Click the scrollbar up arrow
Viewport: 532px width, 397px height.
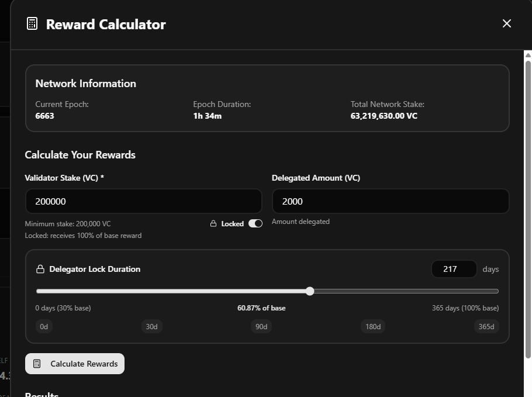(x=527, y=55)
